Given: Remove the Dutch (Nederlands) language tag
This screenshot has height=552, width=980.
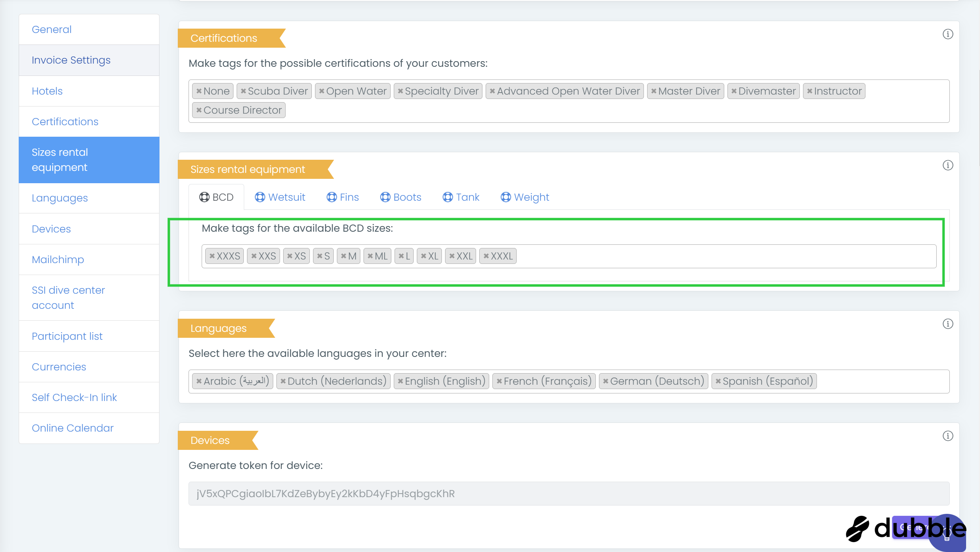Looking at the screenshot, I should 283,381.
